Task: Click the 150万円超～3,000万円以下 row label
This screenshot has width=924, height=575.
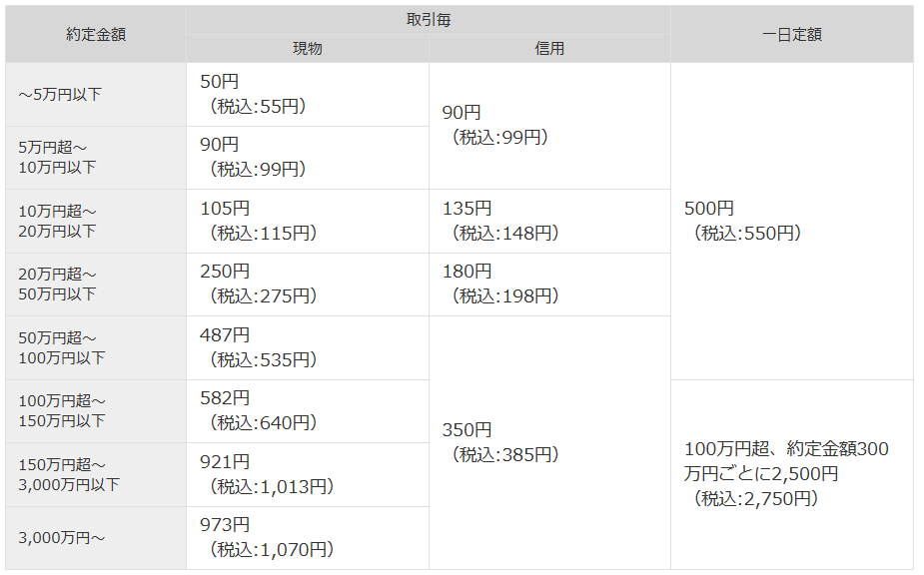Action: pyautogui.click(x=69, y=474)
